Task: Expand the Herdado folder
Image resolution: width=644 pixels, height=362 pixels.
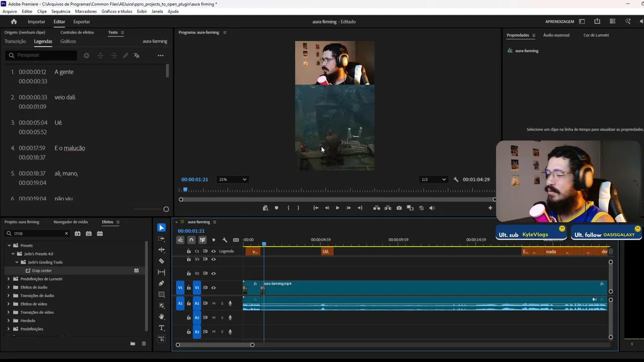Action: coord(9,321)
